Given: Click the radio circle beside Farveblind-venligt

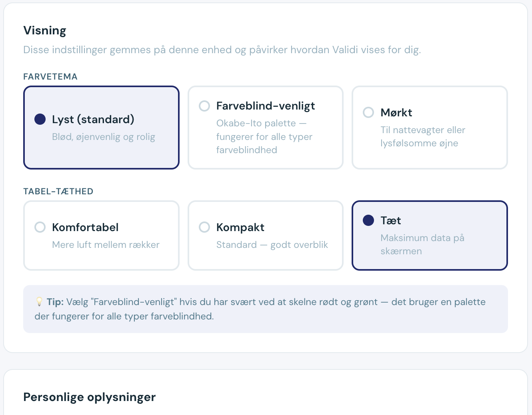Looking at the screenshot, I should point(204,106).
